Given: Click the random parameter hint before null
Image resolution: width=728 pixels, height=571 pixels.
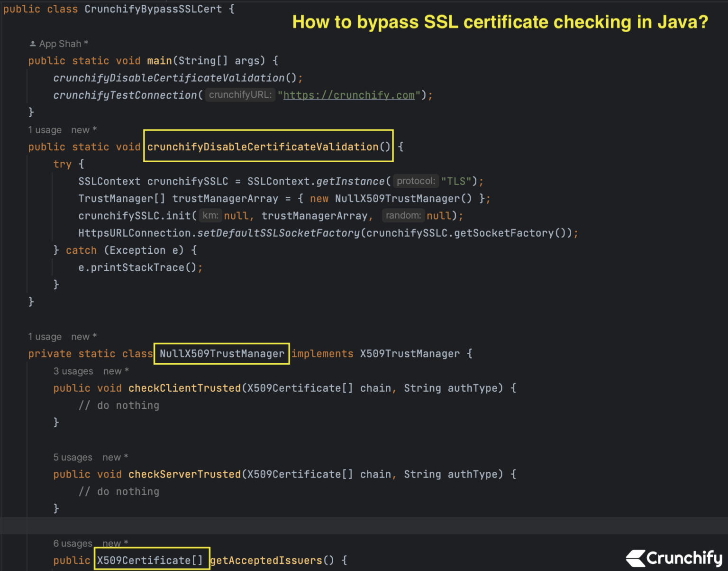Looking at the screenshot, I should click(x=403, y=215).
